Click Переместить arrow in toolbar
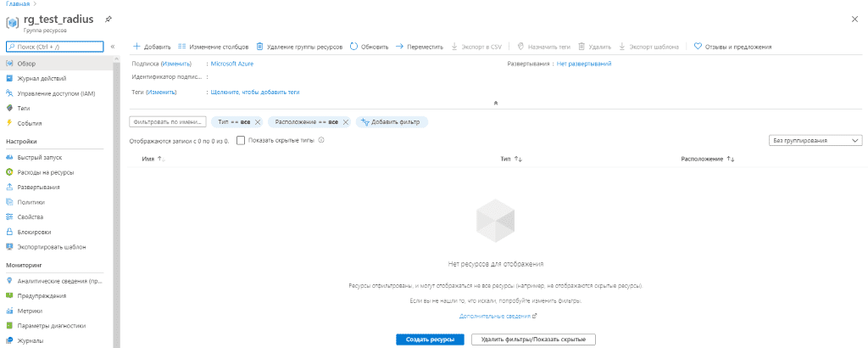 point(399,47)
